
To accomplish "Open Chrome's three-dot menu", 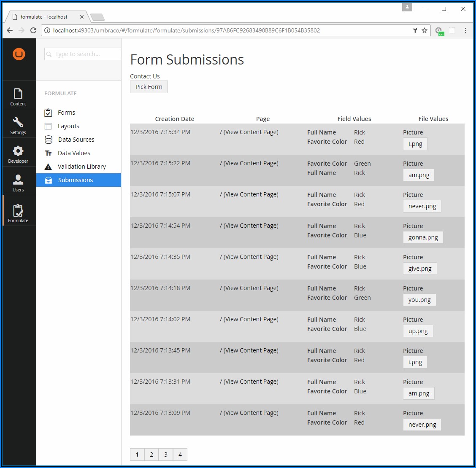I will point(465,30).
